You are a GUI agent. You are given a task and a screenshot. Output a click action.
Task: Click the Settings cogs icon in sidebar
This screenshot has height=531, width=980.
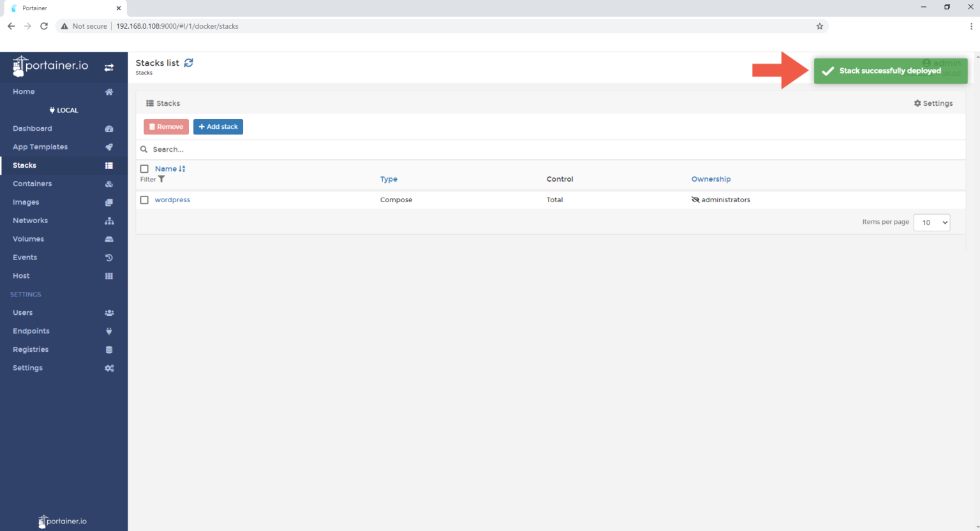[109, 368]
